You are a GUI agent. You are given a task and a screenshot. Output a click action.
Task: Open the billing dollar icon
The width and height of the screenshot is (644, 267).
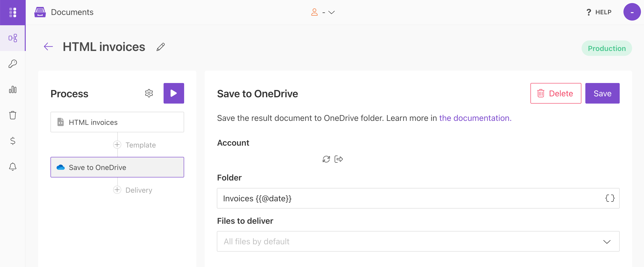click(x=13, y=141)
